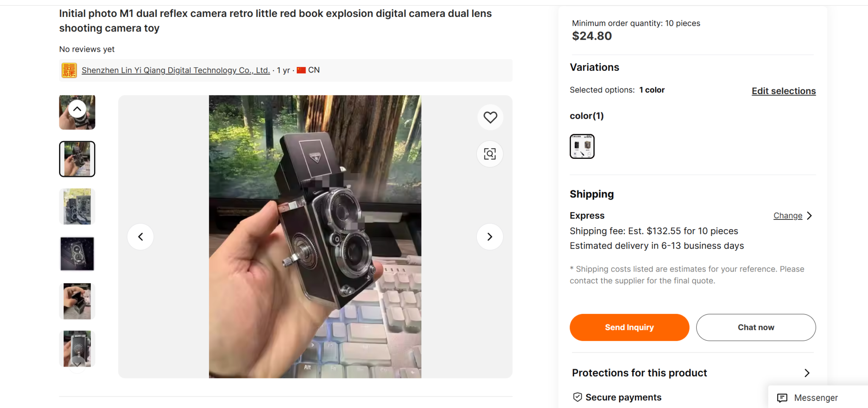The image size is (868, 408).
Task: Show next product image
Action: click(490, 236)
